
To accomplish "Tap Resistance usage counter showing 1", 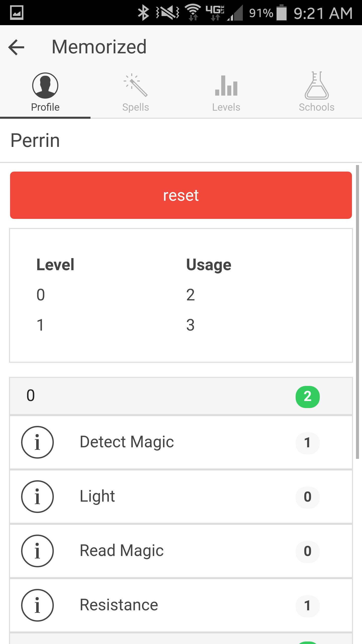I will pos(308,605).
